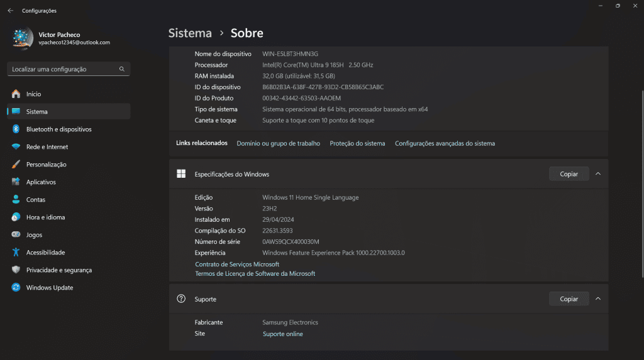Screen dimensions: 644x360
Task: Click the Sistema monitor icon
Action: [x=16, y=111]
